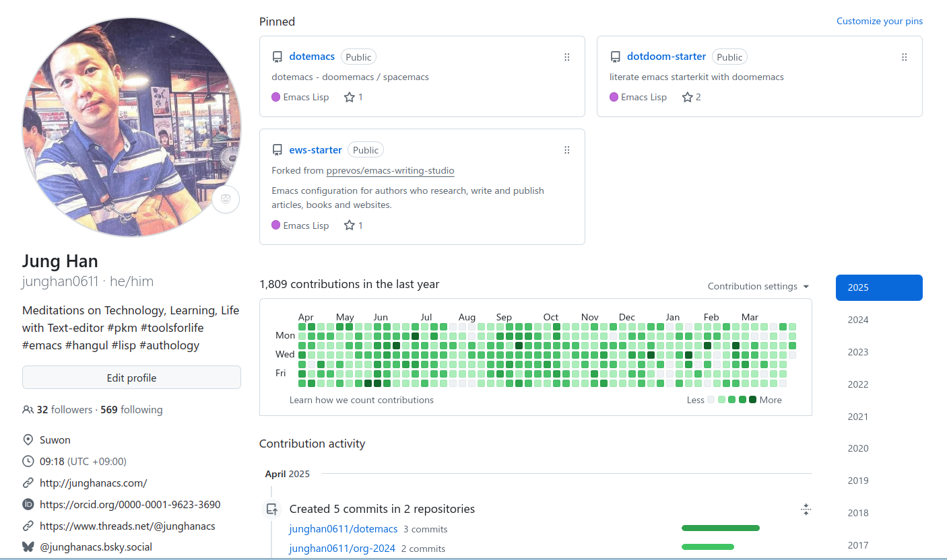
Task: Open the Contribution settings dropdown
Action: (x=758, y=286)
